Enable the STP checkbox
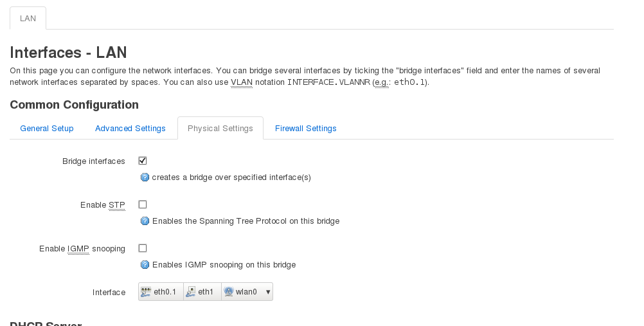The height and width of the screenshot is (326, 644). [x=143, y=204]
